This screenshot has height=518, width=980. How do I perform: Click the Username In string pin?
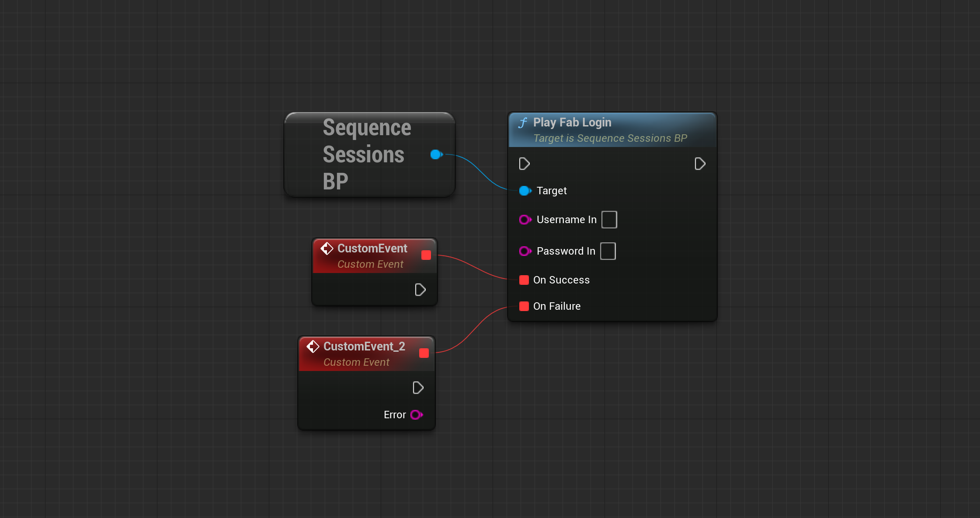(525, 220)
